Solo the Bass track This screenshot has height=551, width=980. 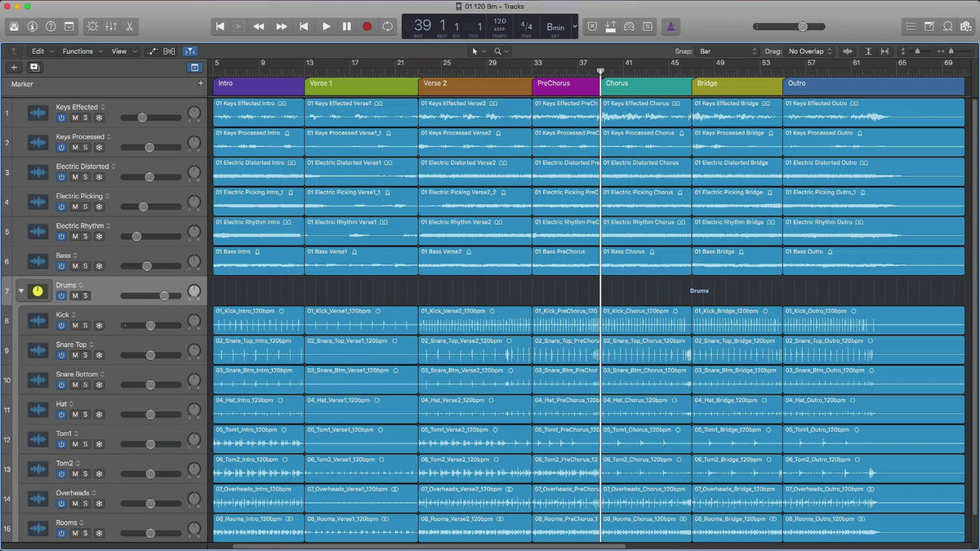coord(86,266)
